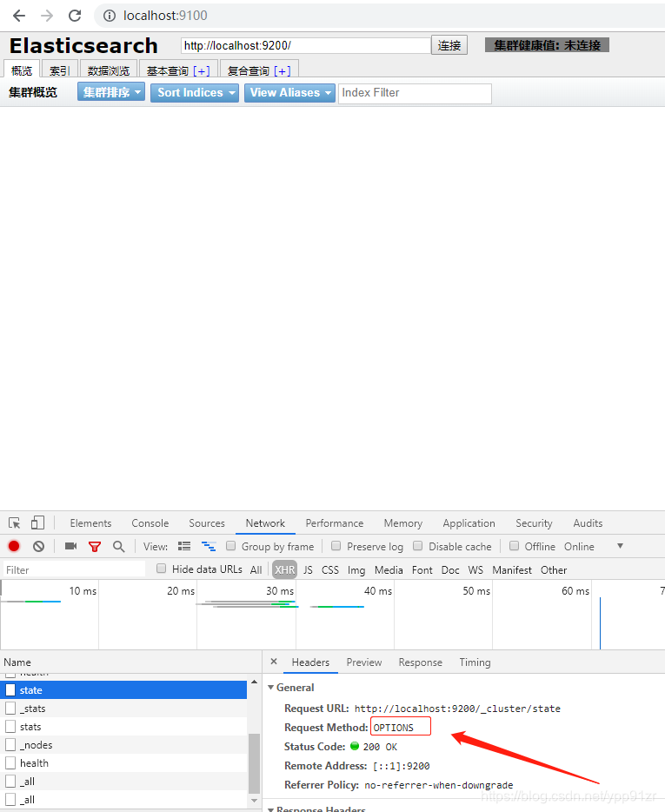
Task: Open the Performance panel
Action: coord(335,523)
